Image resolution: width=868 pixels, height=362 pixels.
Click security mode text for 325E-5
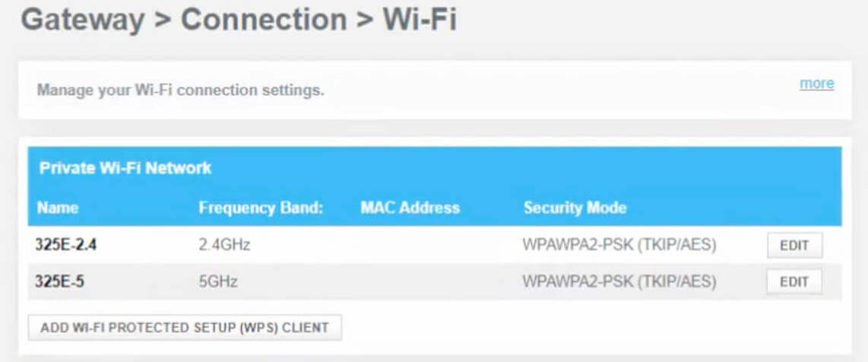tap(619, 282)
